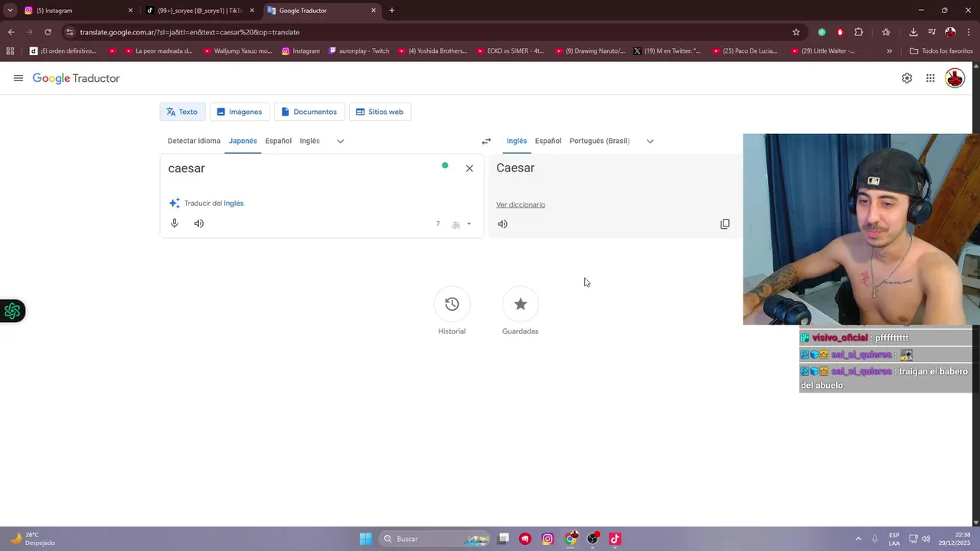
Task: Choose Inglés as target language
Action: coord(517,141)
